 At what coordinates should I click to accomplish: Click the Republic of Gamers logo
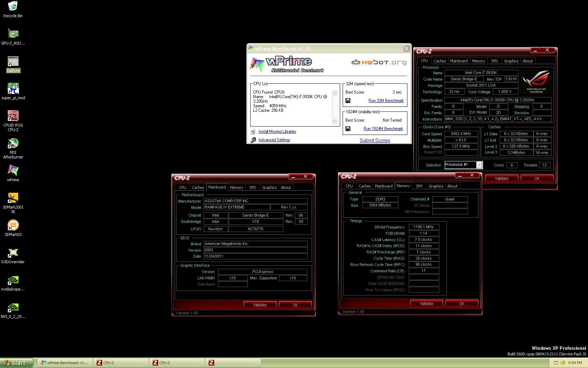coord(536,81)
